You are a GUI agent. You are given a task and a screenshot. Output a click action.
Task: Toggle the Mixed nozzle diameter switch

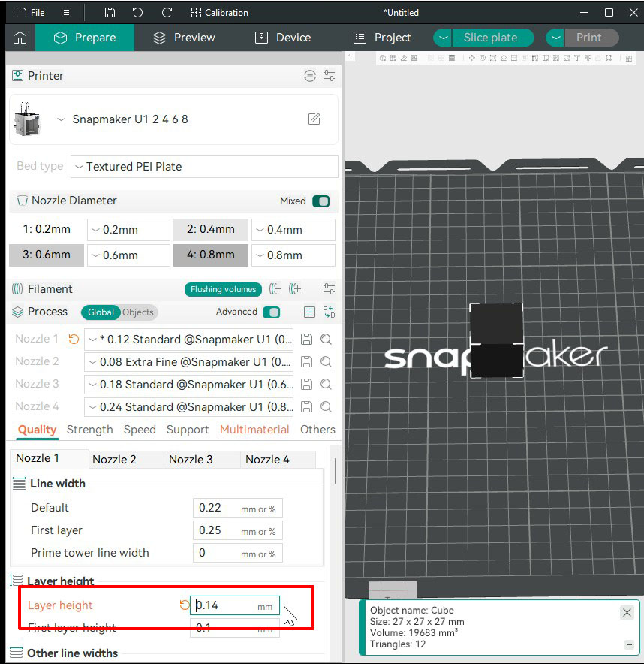click(x=320, y=201)
